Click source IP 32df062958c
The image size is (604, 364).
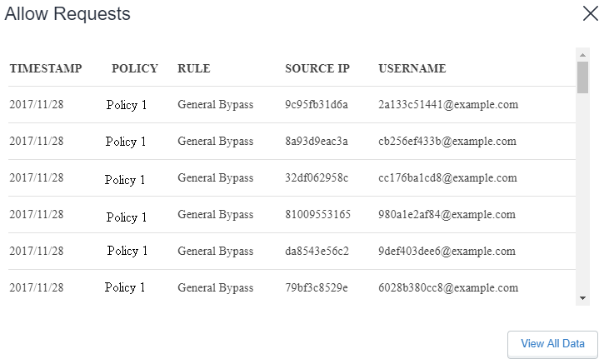pyautogui.click(x=317, y=178)
